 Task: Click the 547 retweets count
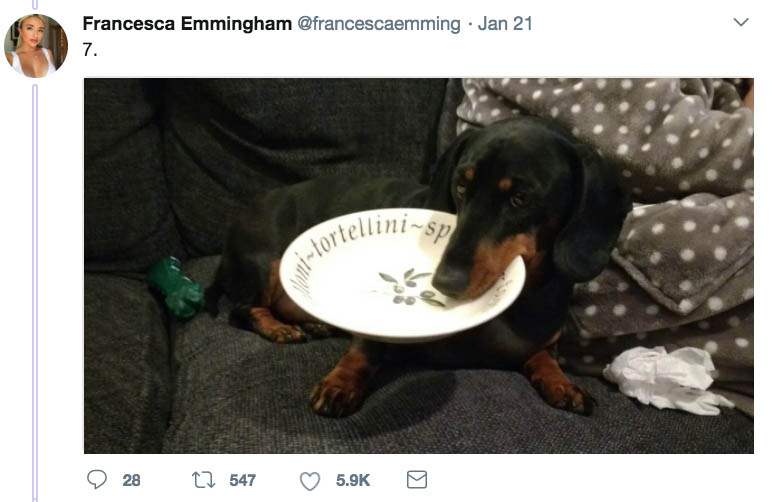point(243,481)
